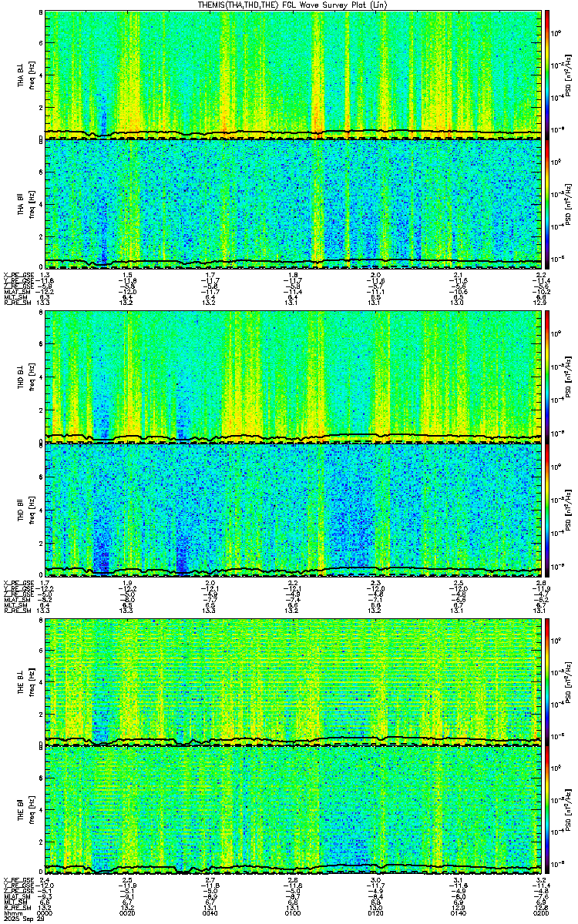Click the PSD color bar beside THE B∥
Viewport: 578px width, 924px height.
547,811
